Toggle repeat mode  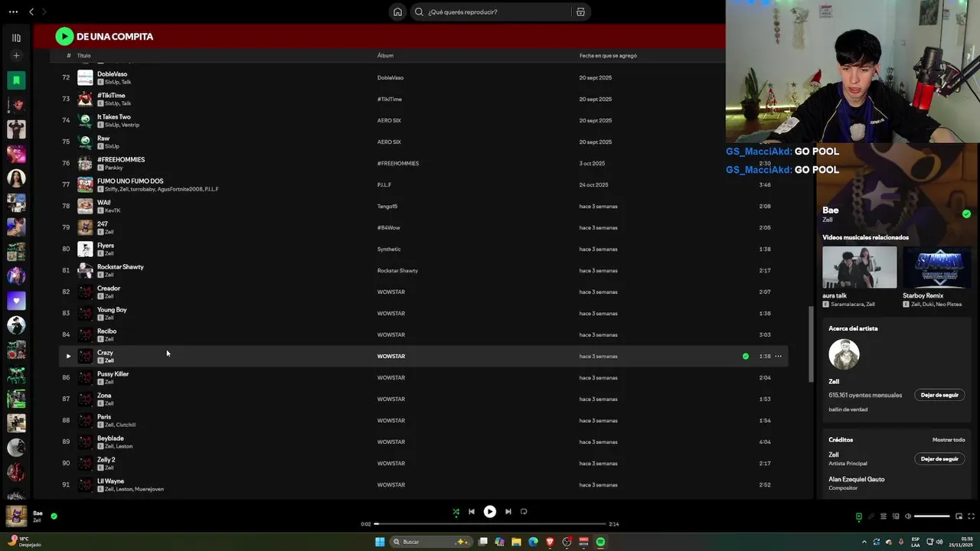pos(524,512)
